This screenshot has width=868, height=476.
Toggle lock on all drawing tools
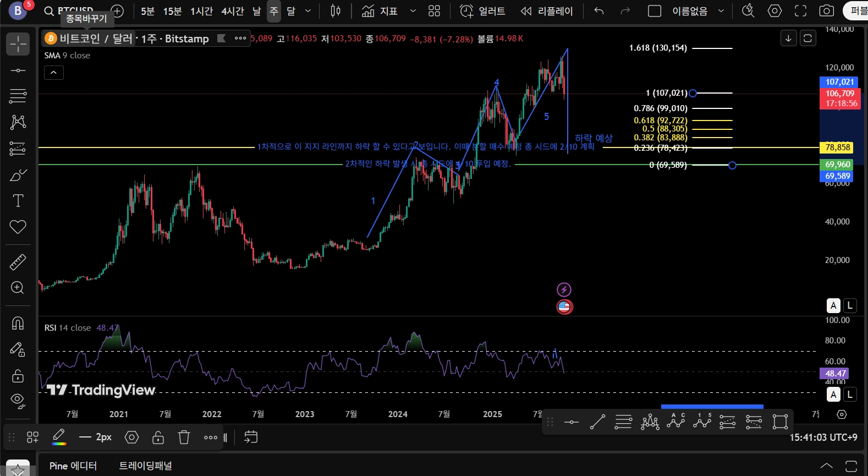[18, 376]
